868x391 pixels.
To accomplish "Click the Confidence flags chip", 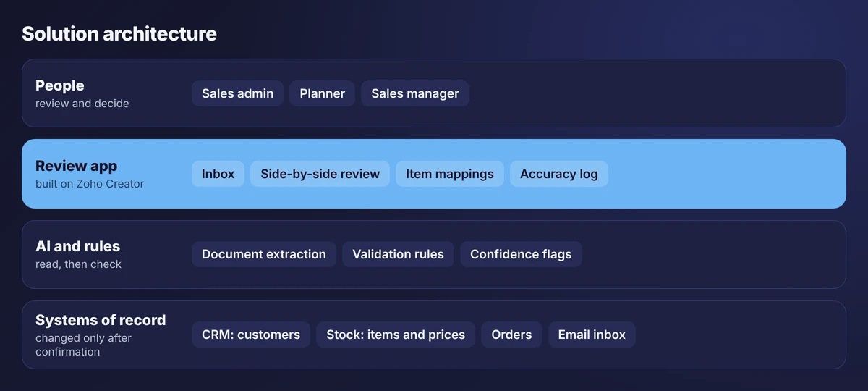I will 521,254.
